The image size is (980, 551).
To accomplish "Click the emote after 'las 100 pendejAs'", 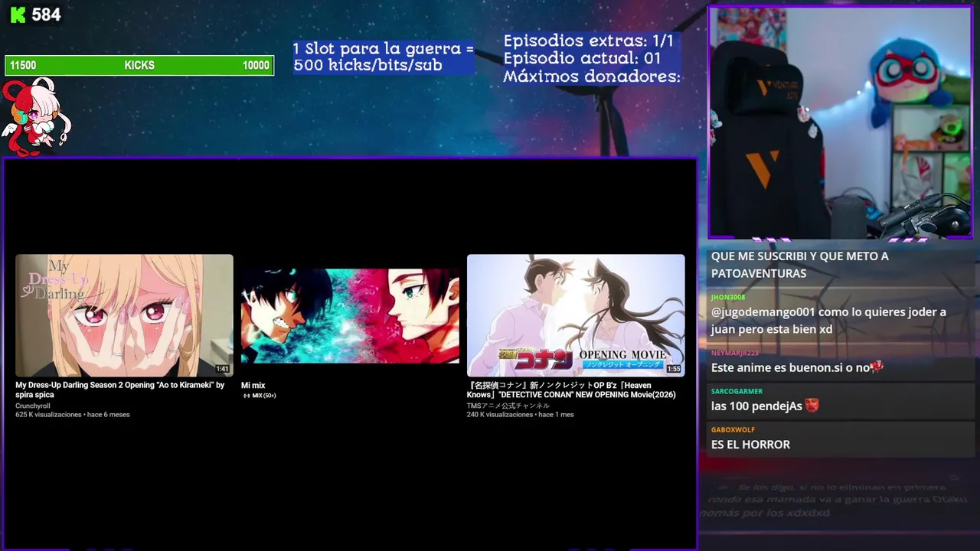I will click(812, 406).
